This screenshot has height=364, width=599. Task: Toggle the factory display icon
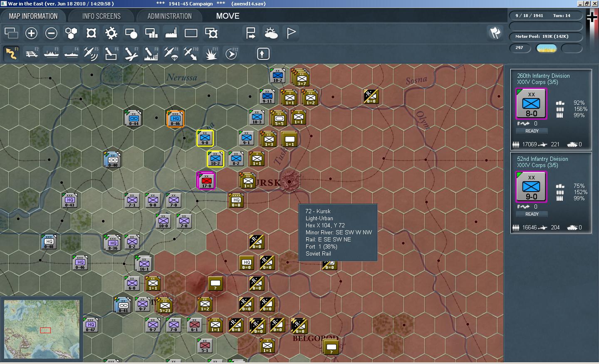pos(171,33)
